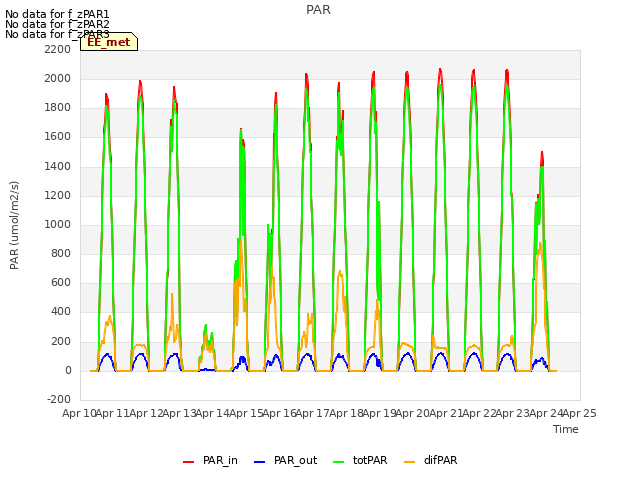Click the Apr 25 x-axis tick label

(580, 413)
